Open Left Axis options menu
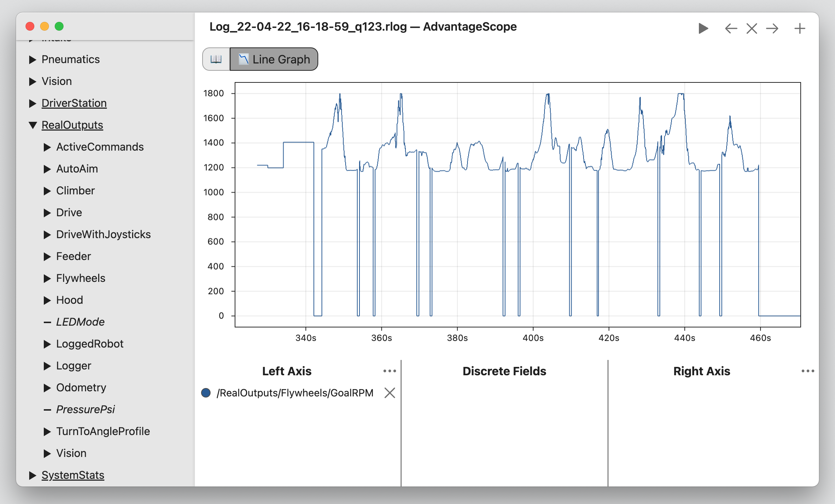Viewport: 835px width, 504px height. click(389, 371)
